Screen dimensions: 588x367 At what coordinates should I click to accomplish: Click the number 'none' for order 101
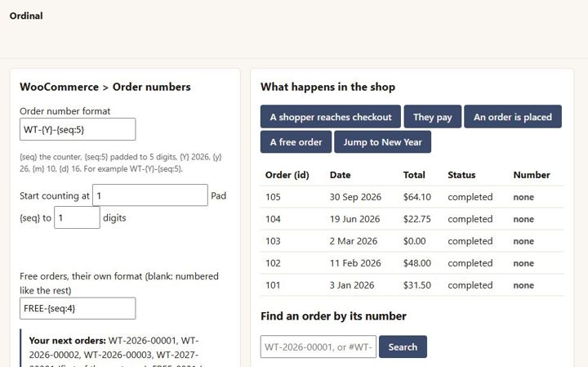coord(523,285)
